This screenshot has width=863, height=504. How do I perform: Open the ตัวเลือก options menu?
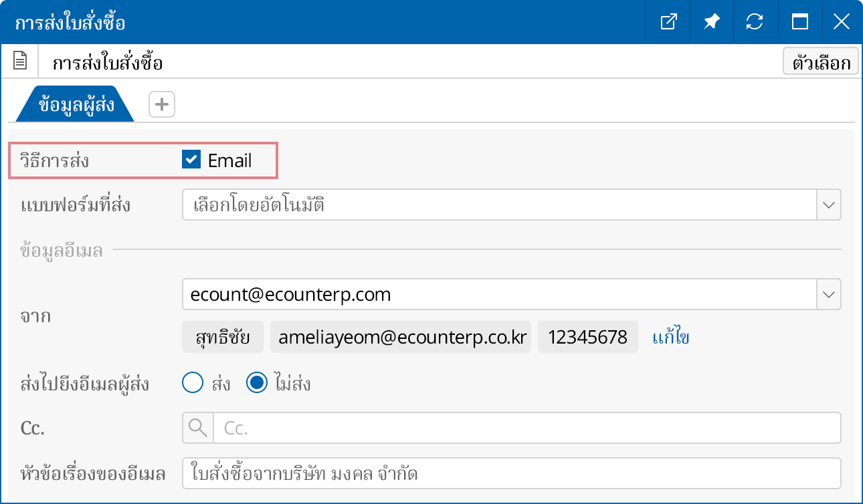pos(820,61)
